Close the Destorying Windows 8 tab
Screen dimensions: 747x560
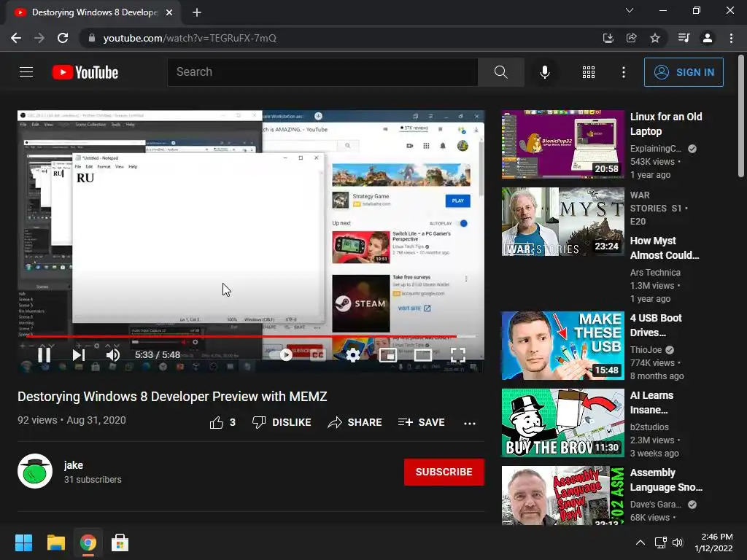pos(169,12)
